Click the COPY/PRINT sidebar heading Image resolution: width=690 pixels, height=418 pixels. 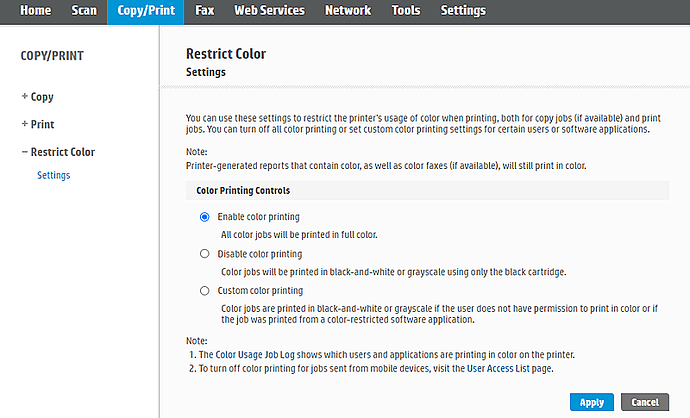pyautogui.click(x=50, y=56)
